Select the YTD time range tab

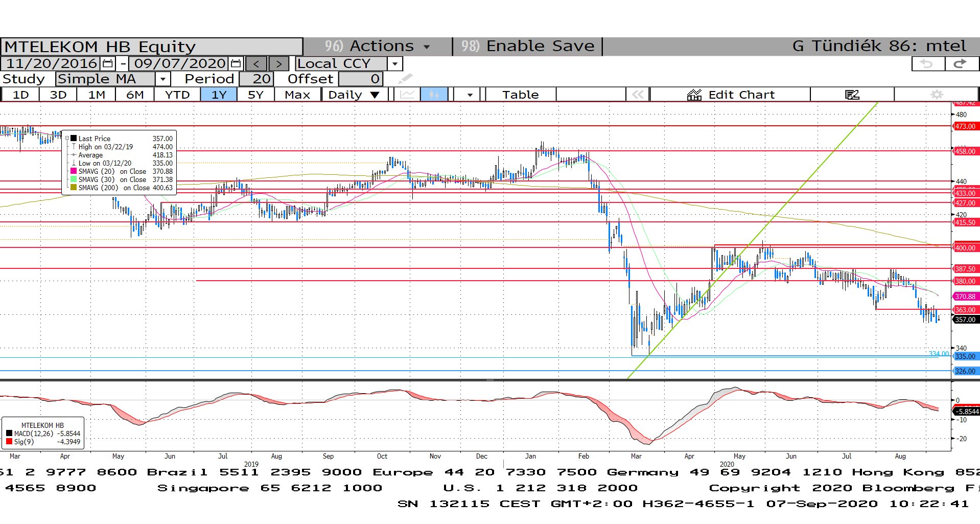coord(177,95)
